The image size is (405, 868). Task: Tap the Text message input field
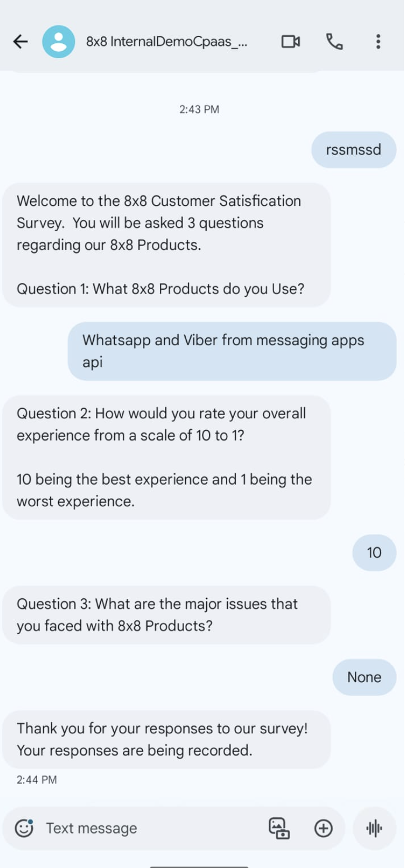pyautogui.click(x=148, y=828)
